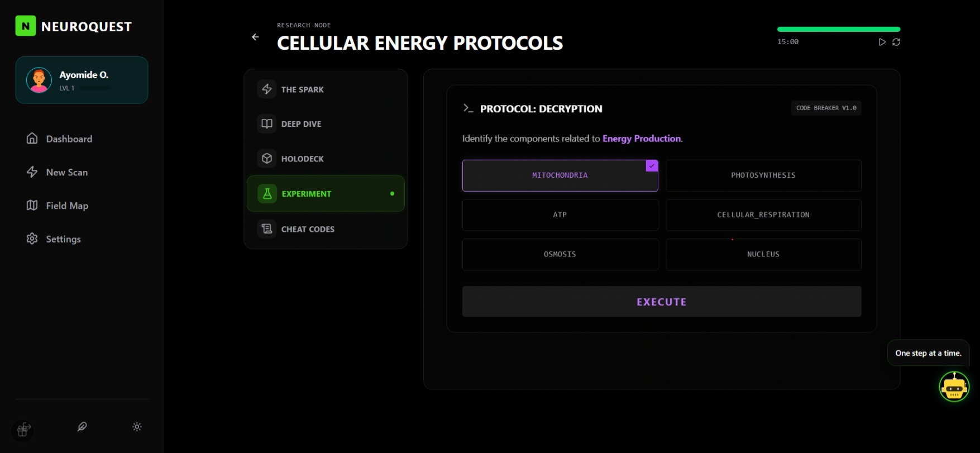The width and height of the screenshot is (980, 453).
Task: Switch theme with the sun icon
Action: 137,427
